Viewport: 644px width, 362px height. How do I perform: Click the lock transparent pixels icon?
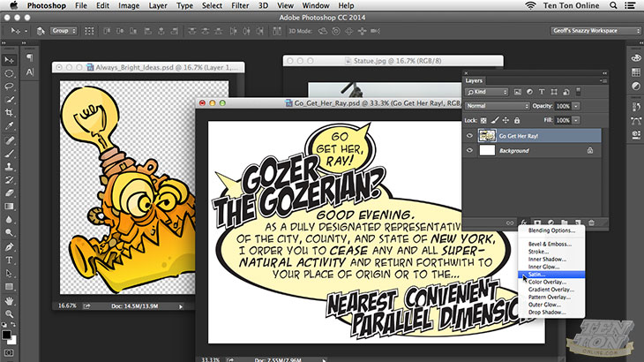click(484, 119)
